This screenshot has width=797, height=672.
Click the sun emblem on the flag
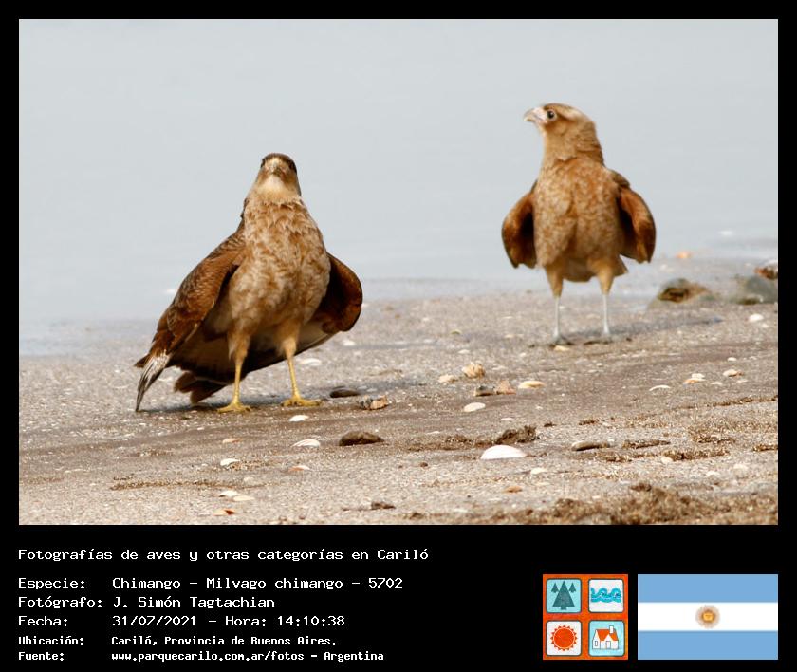[707, 617]
